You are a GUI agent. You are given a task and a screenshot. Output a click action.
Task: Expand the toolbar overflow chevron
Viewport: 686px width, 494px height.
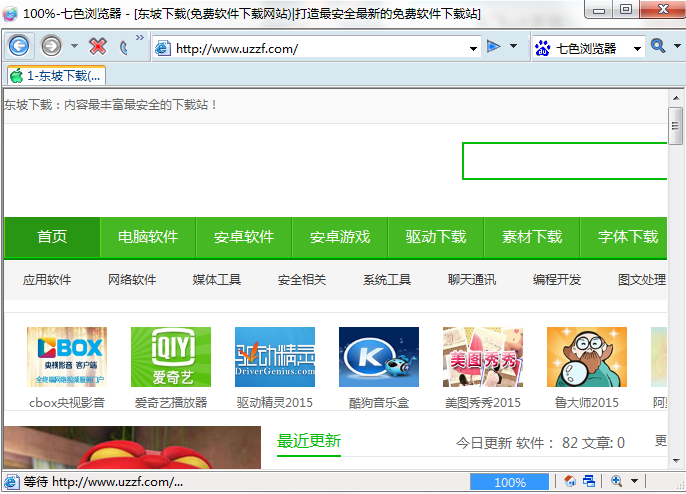[x=140, y=40]
